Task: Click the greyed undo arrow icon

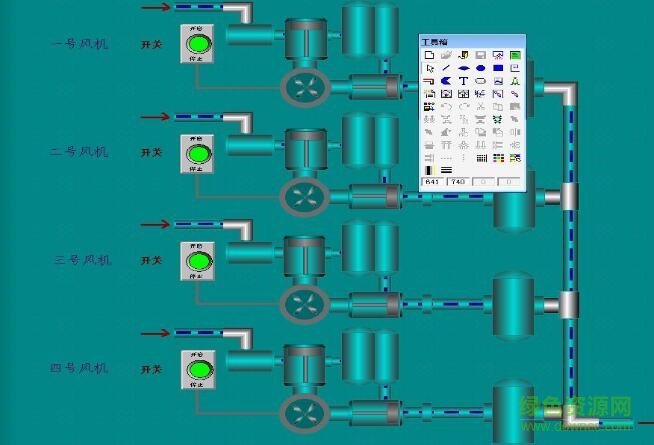Action: coord(446,107)
